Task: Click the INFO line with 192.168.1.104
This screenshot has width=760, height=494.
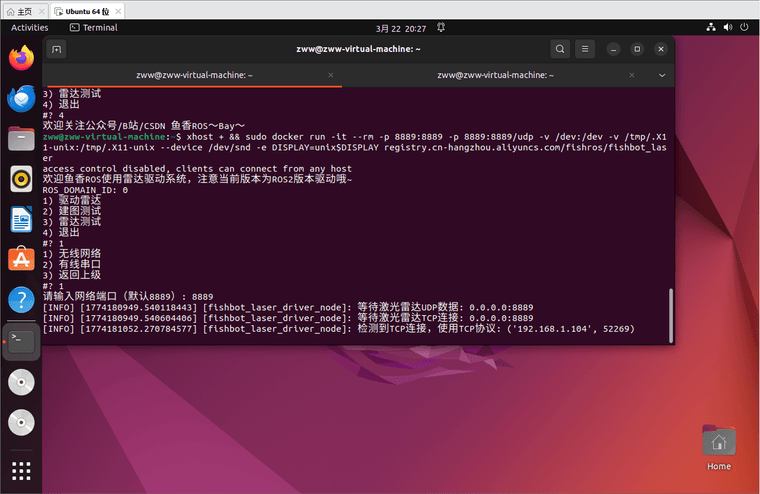Action: 338,329
